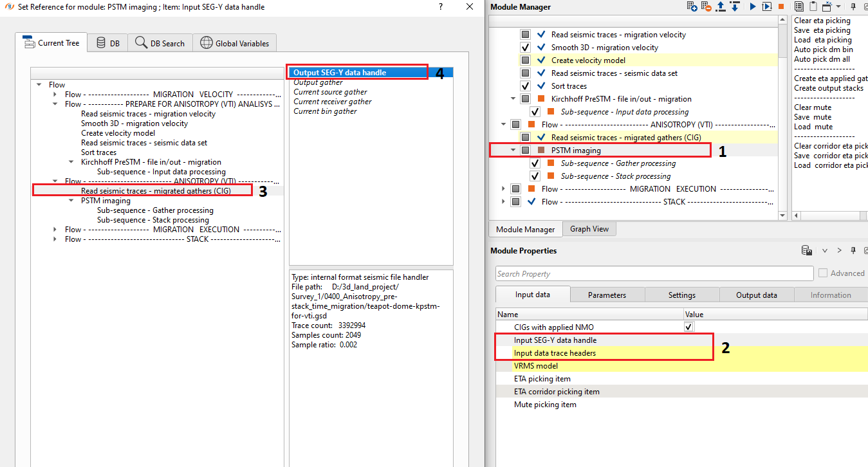Run the flow with the blue play icon
The height and width of the screenshot is (467, 868).
pyautogui.click(x=752, y=6)
